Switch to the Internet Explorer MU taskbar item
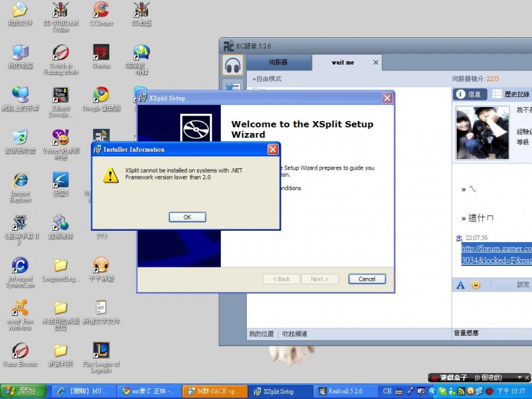Viewport: 532px width, 399px height. pos(84,391)
